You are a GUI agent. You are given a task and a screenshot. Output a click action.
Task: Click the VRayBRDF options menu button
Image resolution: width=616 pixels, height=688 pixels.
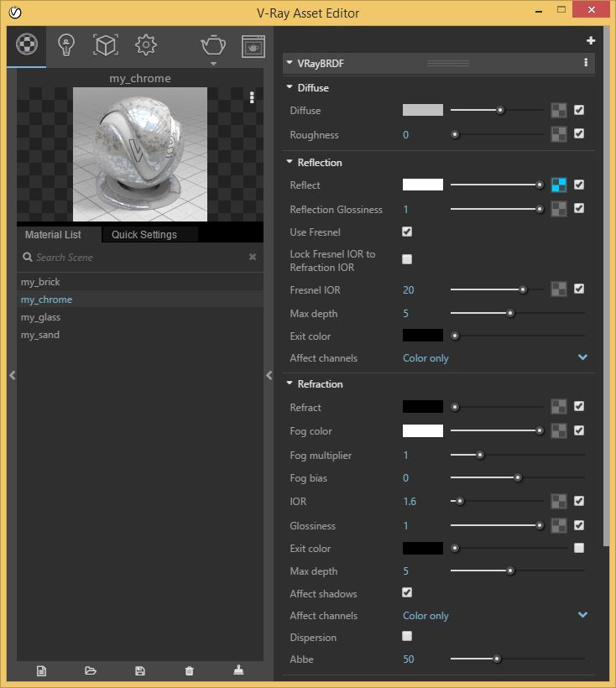click(x=584, y=63)
